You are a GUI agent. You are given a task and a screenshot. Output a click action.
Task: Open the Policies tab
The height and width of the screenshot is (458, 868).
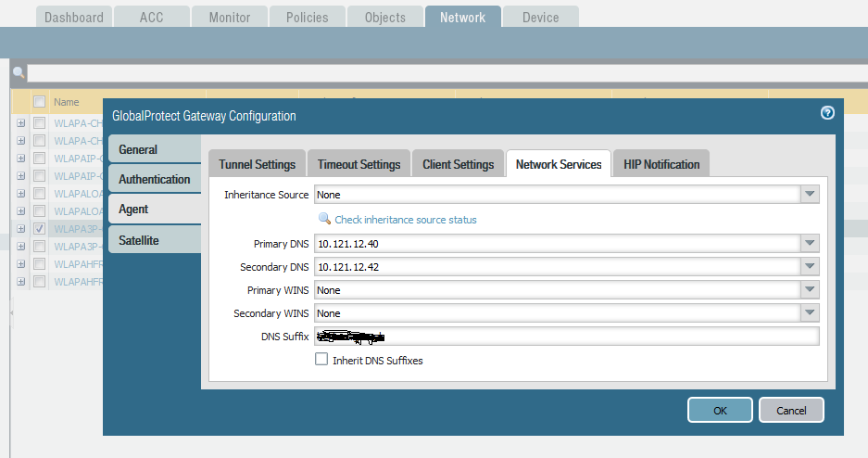[308, 18]
